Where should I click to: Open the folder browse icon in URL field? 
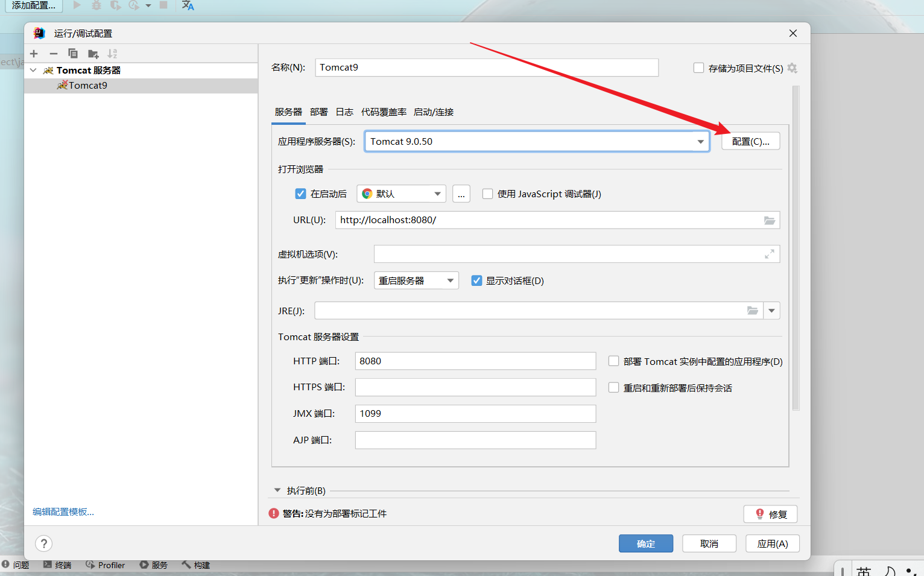tap(770, 220)
